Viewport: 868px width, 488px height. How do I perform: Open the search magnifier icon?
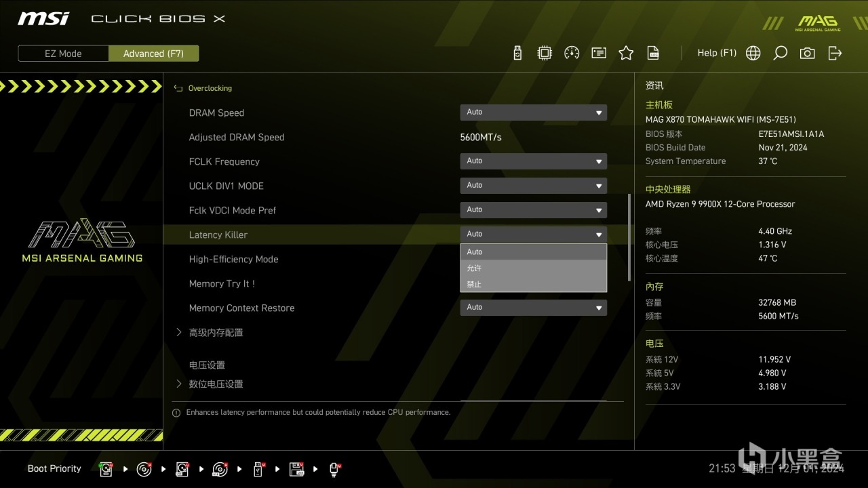pos(781,53)
